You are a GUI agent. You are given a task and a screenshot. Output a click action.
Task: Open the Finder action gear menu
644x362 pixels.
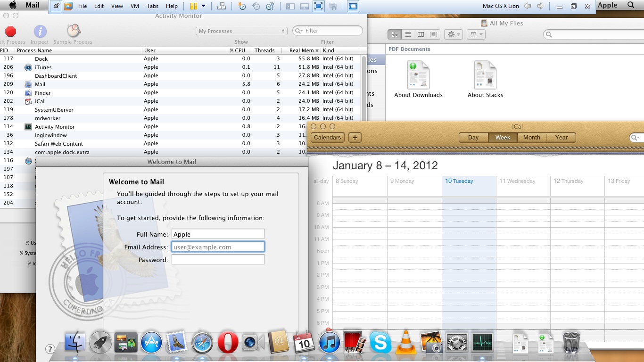coord(454,34)
